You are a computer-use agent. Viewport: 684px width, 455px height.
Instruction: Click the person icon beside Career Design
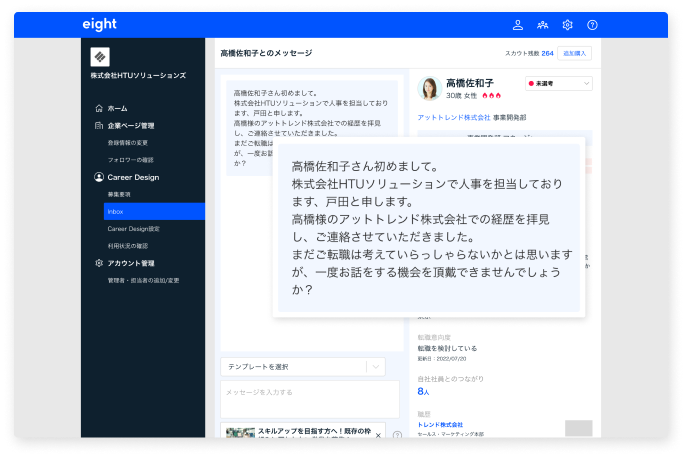coord(99,177)
